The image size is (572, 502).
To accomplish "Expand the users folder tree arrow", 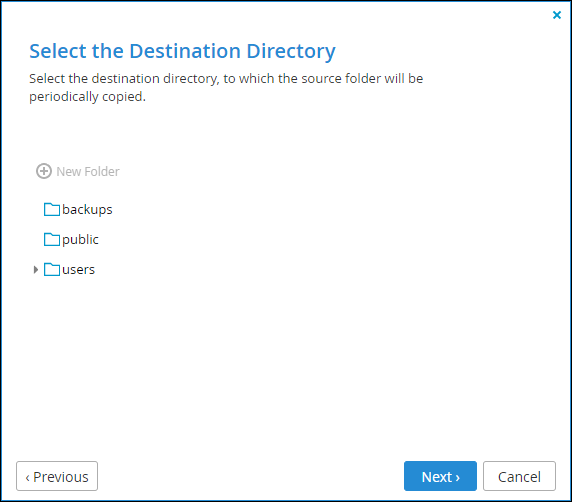I will [35, 270].
